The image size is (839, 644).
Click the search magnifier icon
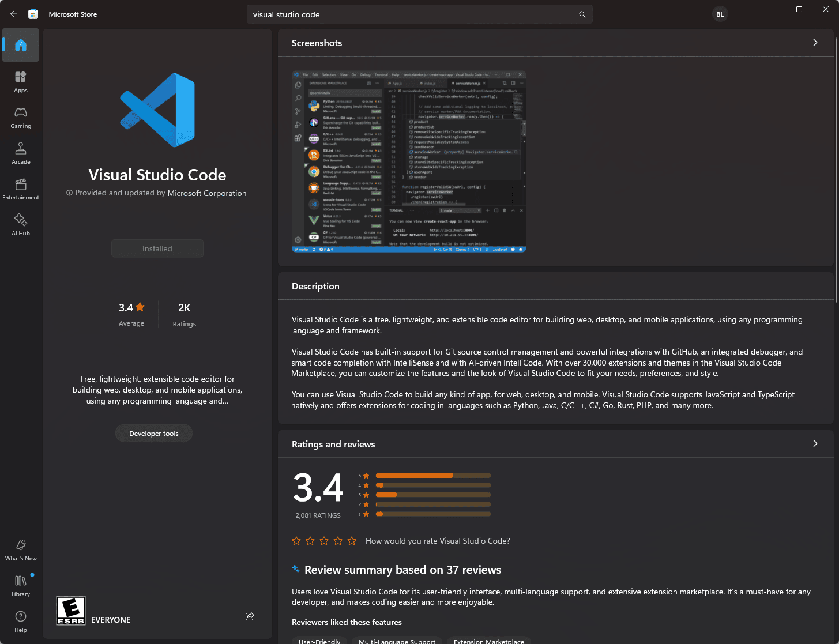tap(582, 14)
